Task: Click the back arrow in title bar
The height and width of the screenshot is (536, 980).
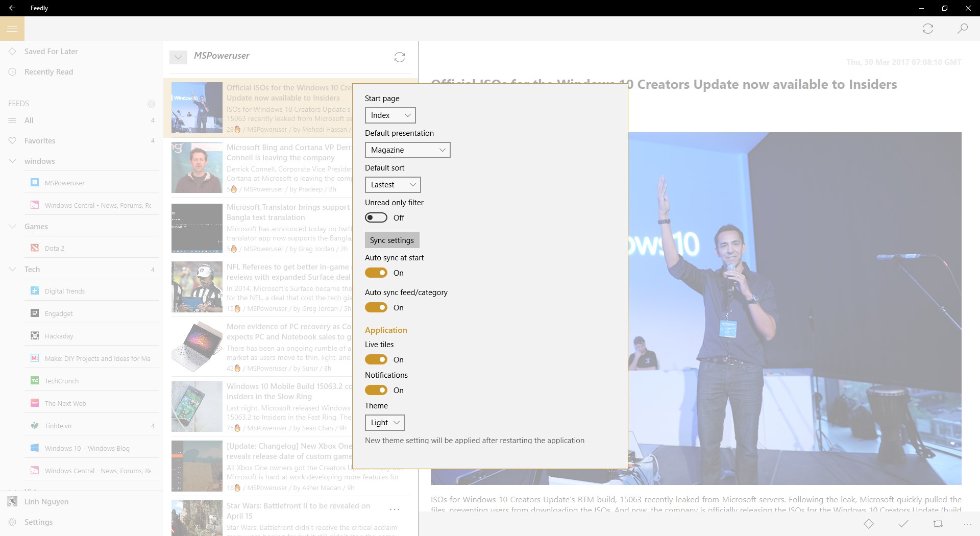Action: [x=12, y=8]
